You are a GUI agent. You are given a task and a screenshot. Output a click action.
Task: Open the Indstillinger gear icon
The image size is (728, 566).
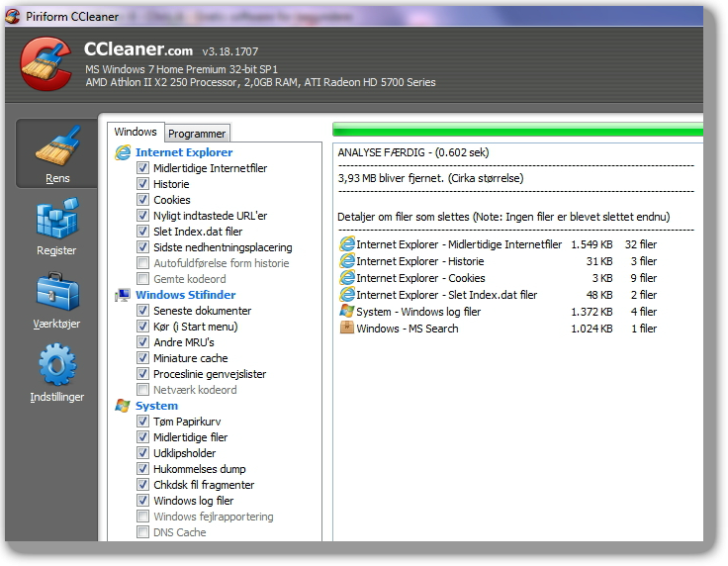[57, 364]
